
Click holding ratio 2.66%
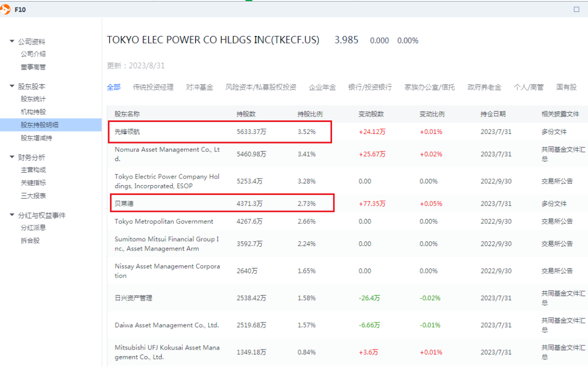[307, 222]
